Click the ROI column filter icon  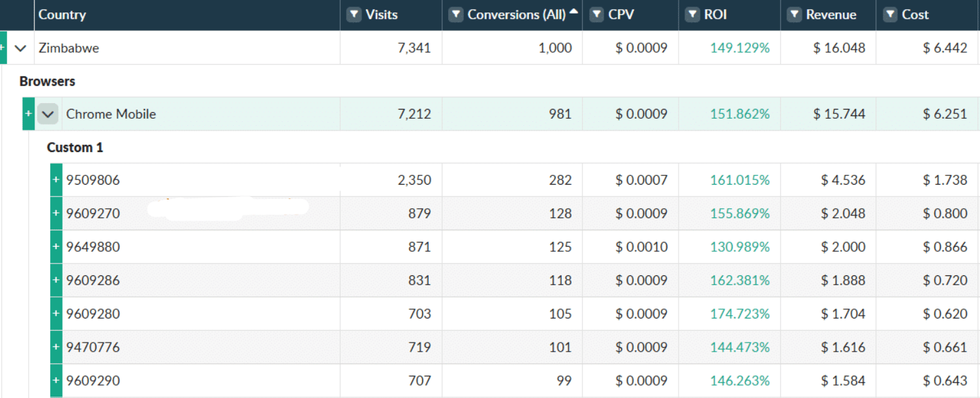(692, 14)
